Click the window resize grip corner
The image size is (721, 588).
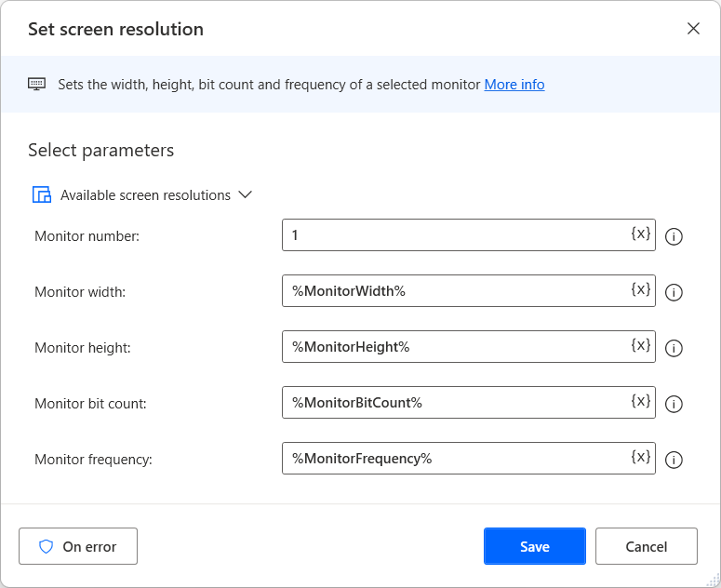[x=714, y=581]
